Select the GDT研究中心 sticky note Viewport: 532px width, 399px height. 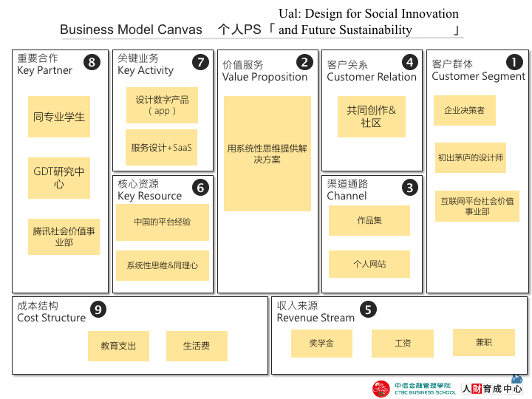(59, 178)
